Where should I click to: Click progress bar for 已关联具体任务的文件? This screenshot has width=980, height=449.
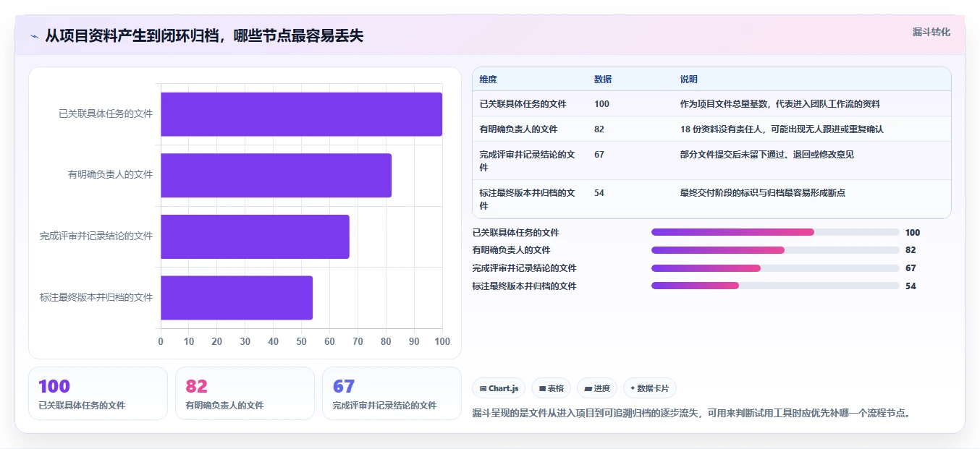coord(775,232)
